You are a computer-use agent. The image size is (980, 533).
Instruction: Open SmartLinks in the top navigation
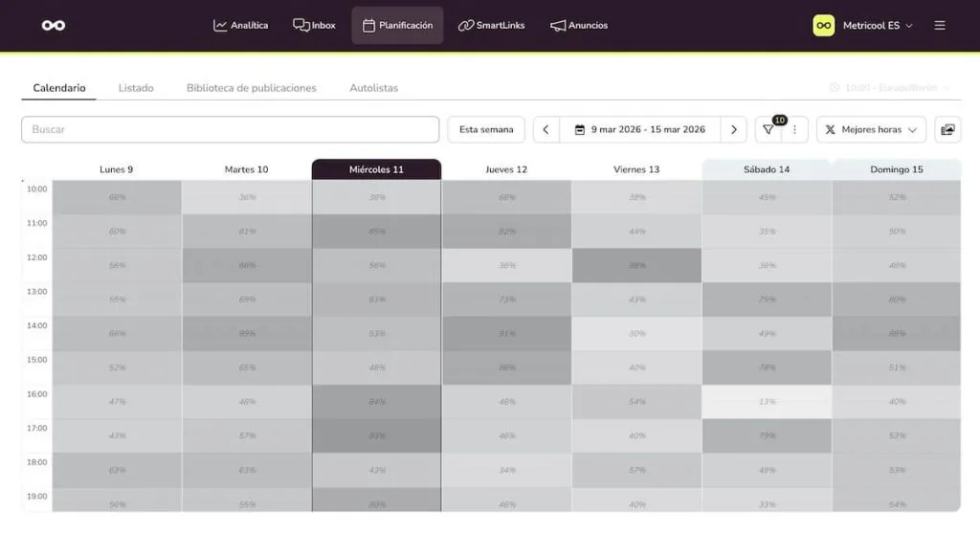491,26
